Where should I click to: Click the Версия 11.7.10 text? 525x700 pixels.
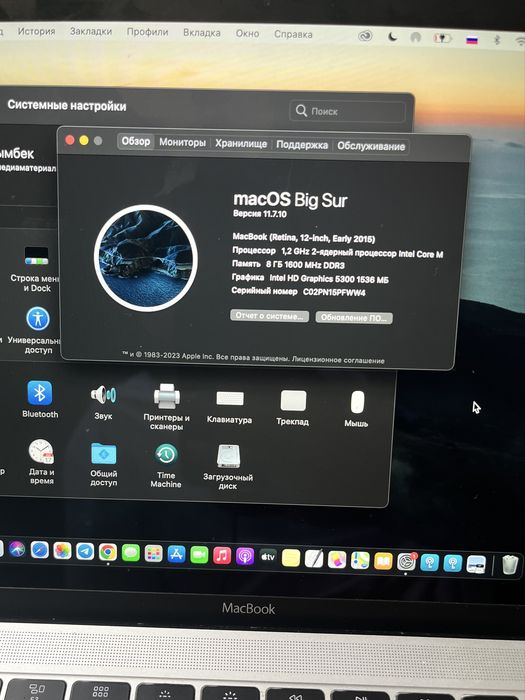tap(260, 214)
